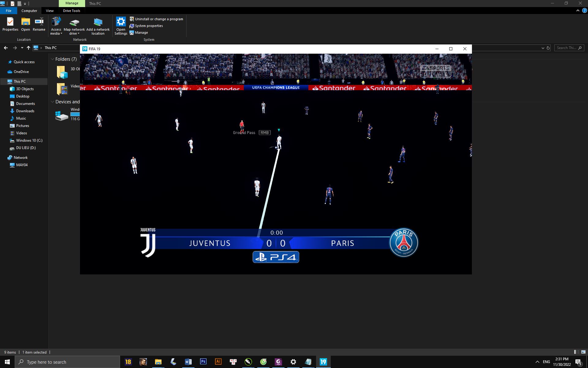This screenshot has height=368, width=588.
Task: Open Settings from the System ribbon group
Action: tap(121, 26)
